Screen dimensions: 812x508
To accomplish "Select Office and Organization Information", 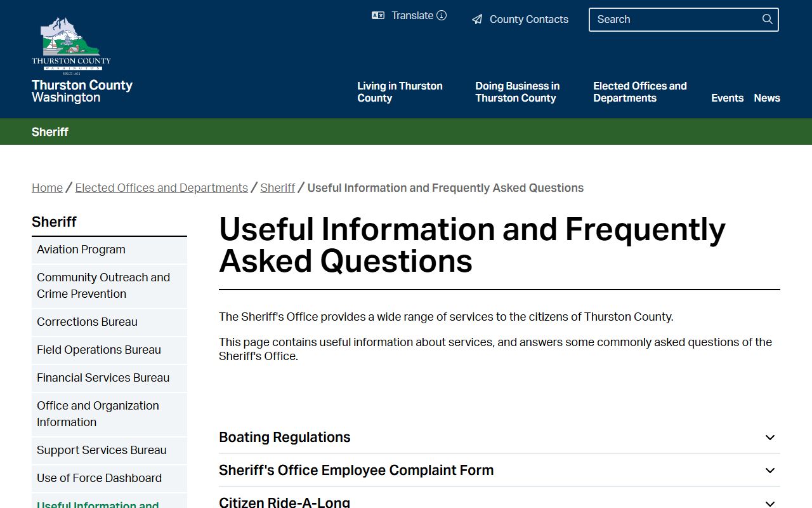I will tap(109, 414).
